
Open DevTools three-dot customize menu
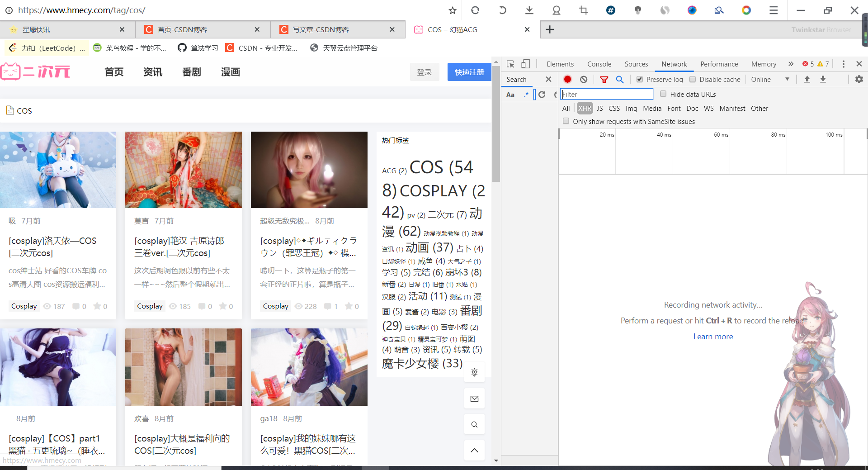[x=844, y=64]
